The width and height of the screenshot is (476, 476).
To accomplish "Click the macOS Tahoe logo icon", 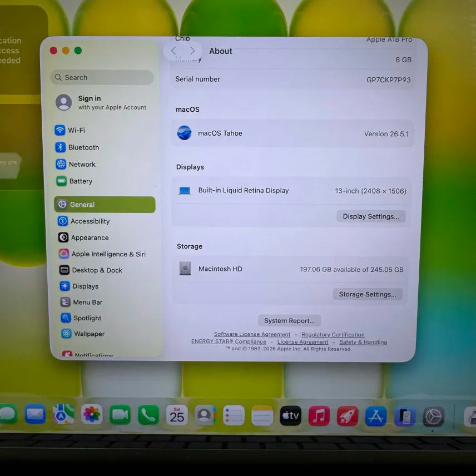I will click(x=184, y=133).
